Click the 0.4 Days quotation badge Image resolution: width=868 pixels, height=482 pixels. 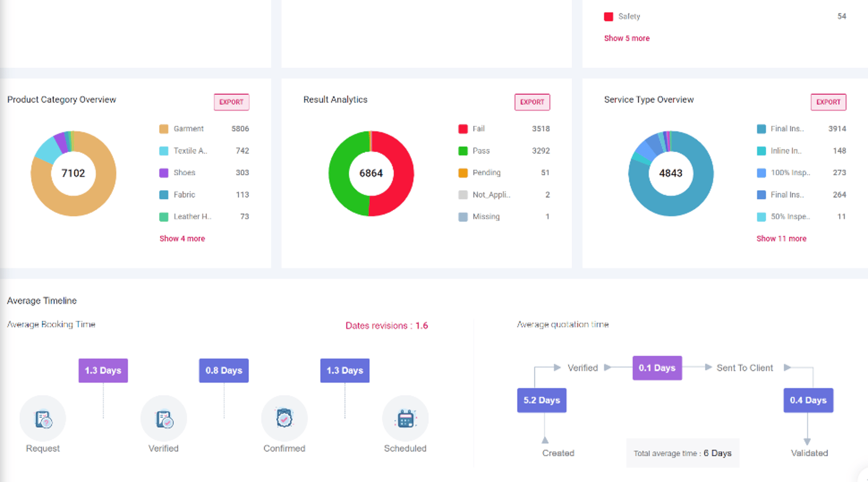click(808, 400)
